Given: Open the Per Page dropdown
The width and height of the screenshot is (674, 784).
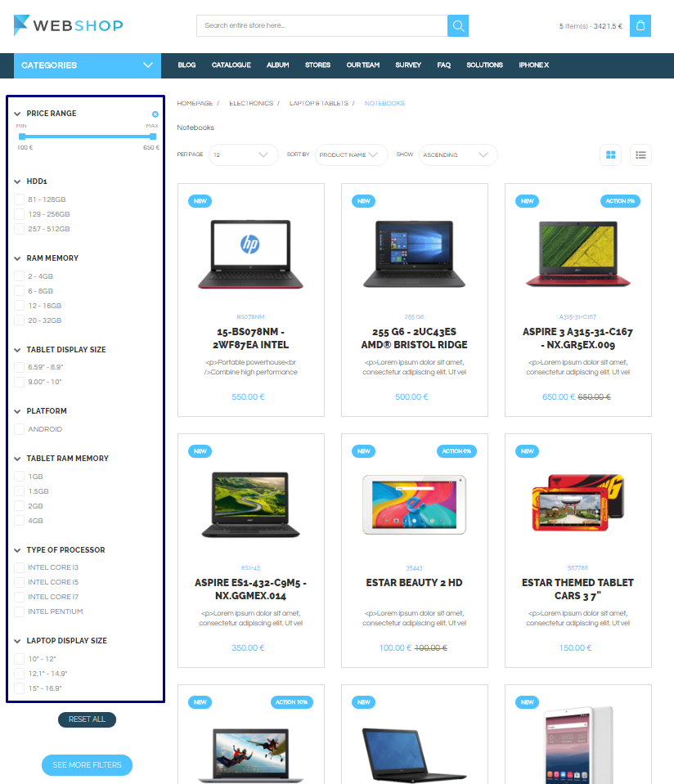Looking at the screenshot, I should click(243, 155).
